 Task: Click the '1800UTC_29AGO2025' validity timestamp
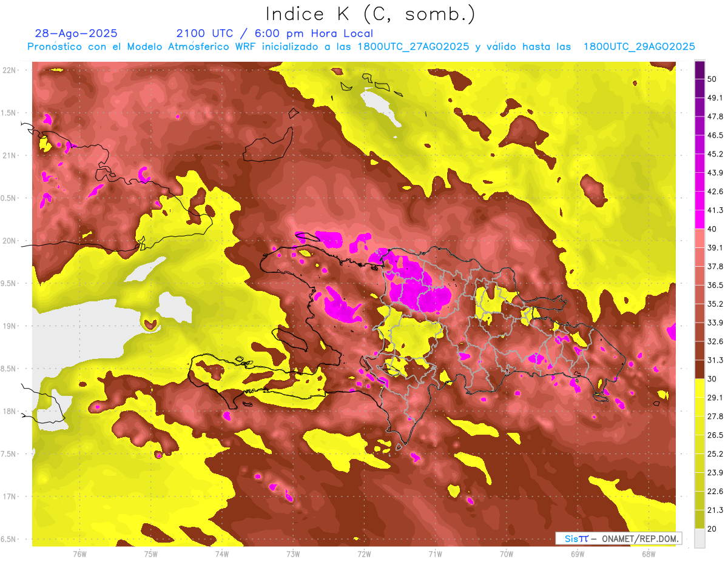639,47
